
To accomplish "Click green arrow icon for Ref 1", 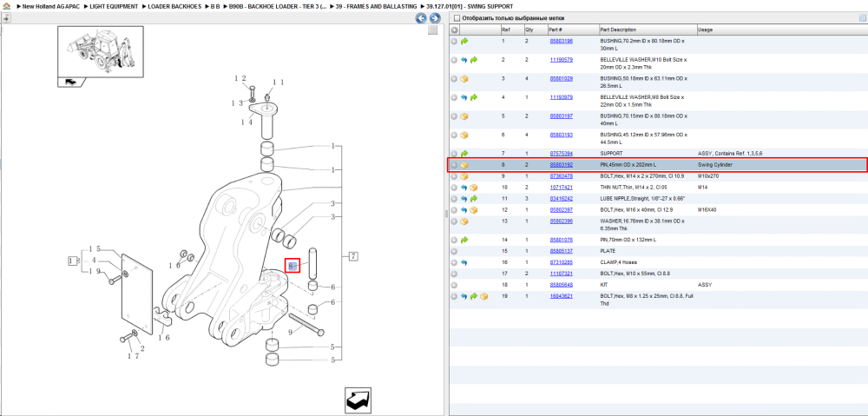I will pyautogui.click(x=464, y=41).
